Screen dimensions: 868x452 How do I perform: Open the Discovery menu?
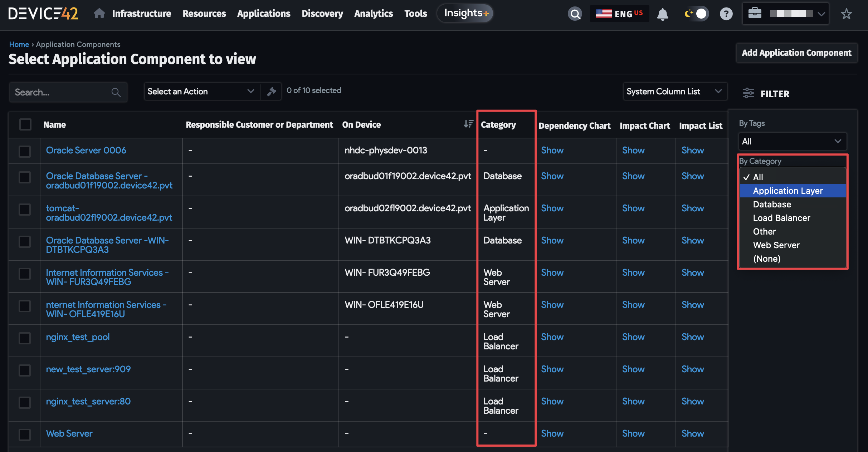(x=322, y=14)
